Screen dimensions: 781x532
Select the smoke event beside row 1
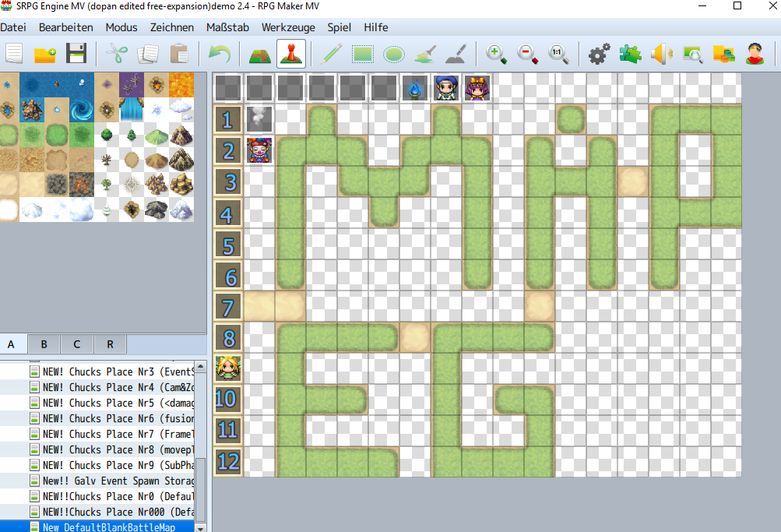[x=259, y=119]
